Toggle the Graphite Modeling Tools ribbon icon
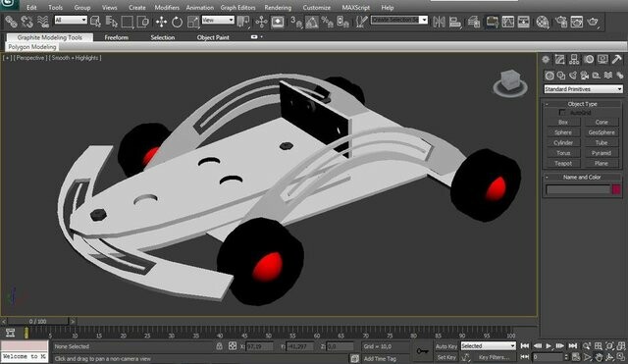Image resolution: width=628 pixels, height=364 pixels. [492, 22]
